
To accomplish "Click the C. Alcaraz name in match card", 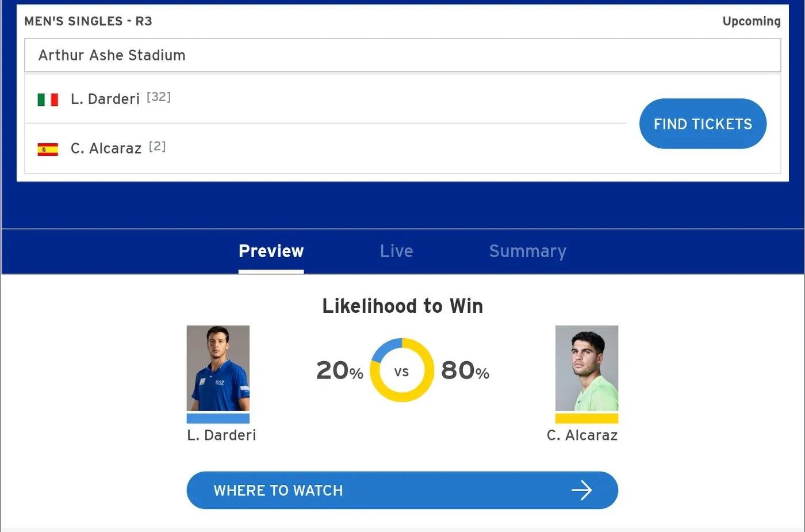I will (x=106, y=148).
